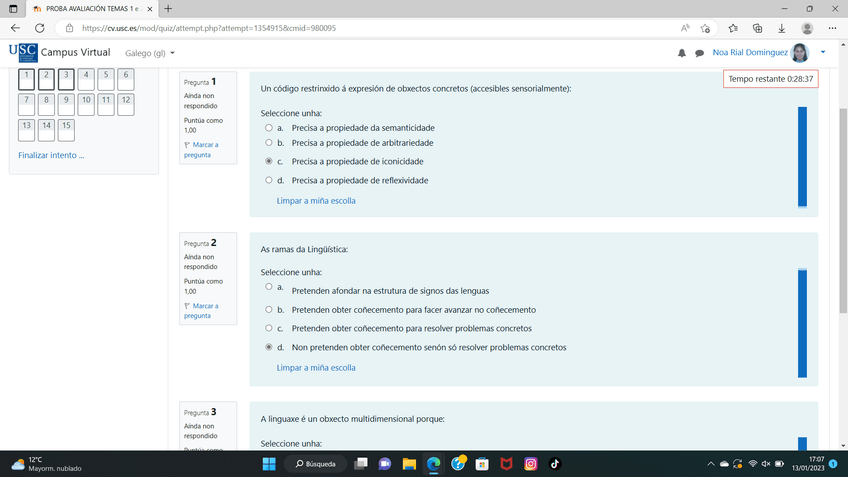Open the notifications bell icon

click(681, 53)
